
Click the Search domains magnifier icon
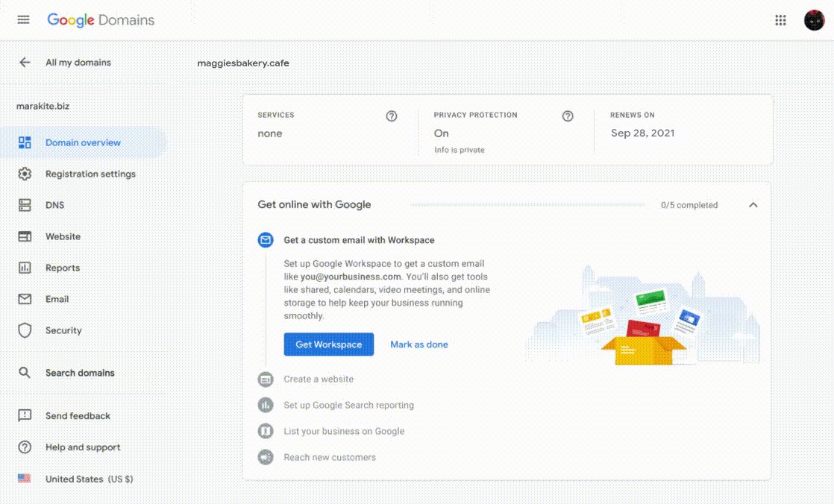(25, 373)
